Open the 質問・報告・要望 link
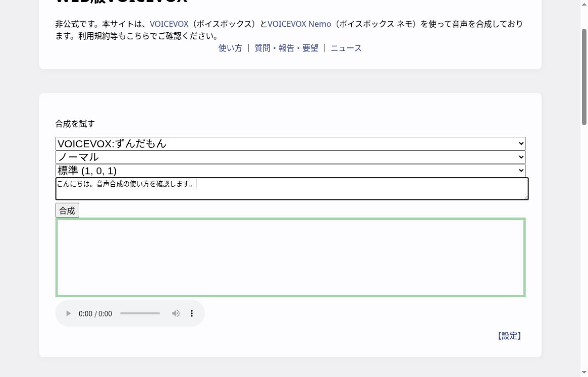Screen dimensions: 588x377 pos(287,48)
